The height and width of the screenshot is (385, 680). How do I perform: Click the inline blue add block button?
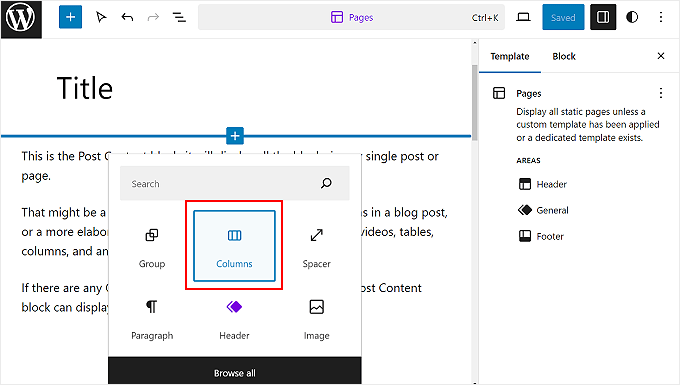235,136
